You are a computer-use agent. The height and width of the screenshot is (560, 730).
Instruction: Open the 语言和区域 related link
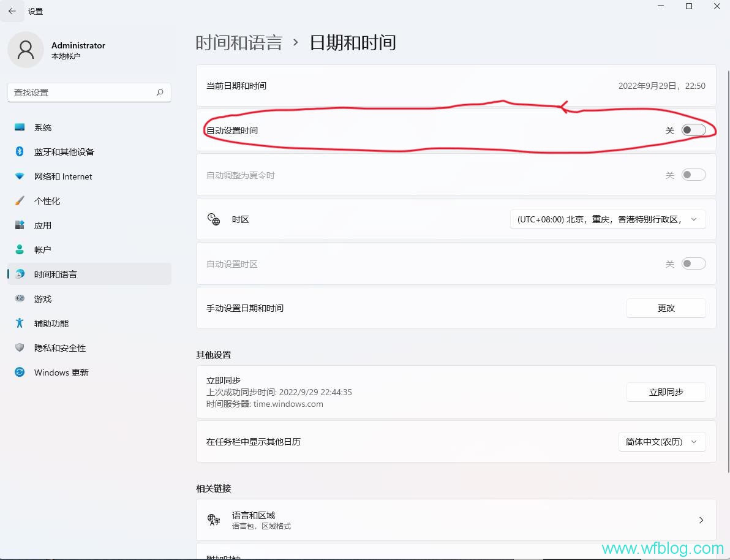[456, 520]
